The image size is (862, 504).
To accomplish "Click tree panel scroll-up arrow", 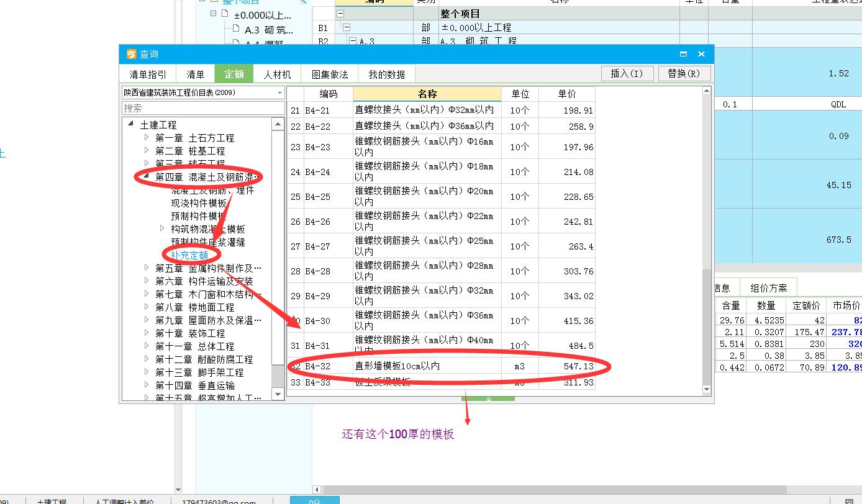I will tap(278, 124).
